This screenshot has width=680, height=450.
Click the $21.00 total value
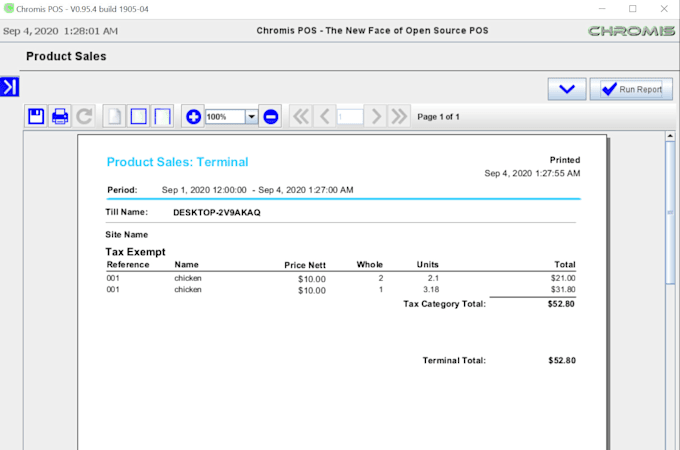click(x=563, y=278)
